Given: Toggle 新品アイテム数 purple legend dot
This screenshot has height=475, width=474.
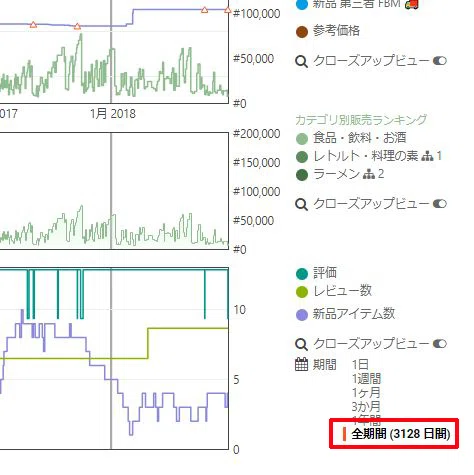Looking at the screenshot, I should click(302, 315).
